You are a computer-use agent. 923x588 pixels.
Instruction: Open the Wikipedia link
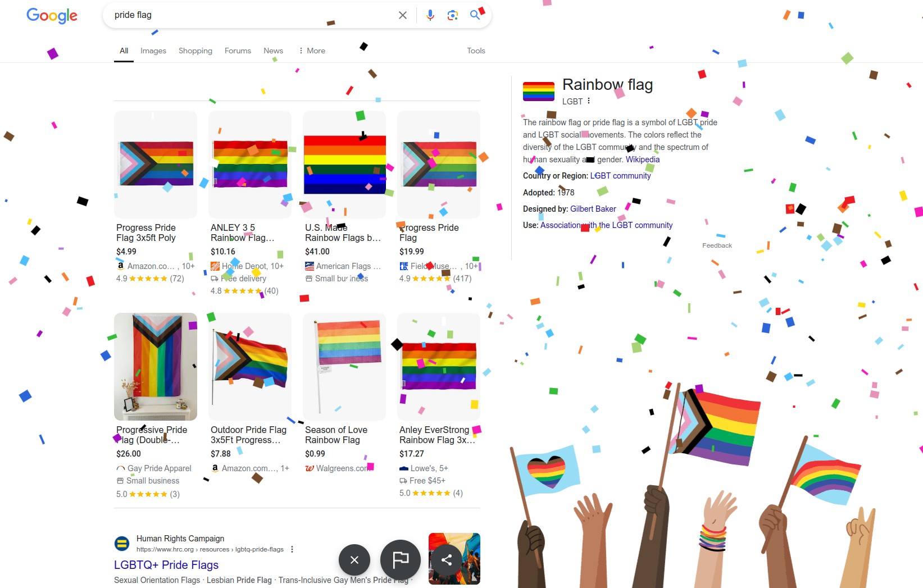click(643, 159)
